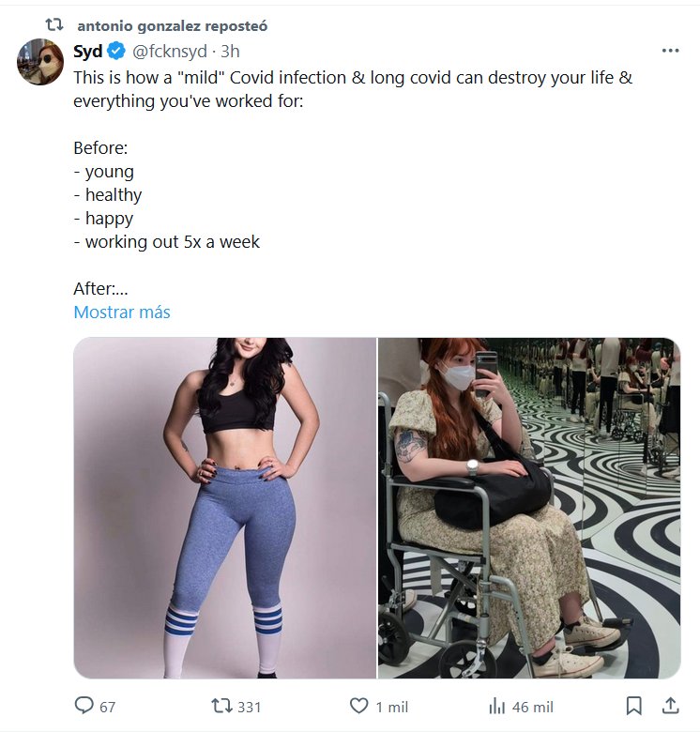Click the 67 replies count
Viewport: 700px width, 732px height.
coord(107,707)
